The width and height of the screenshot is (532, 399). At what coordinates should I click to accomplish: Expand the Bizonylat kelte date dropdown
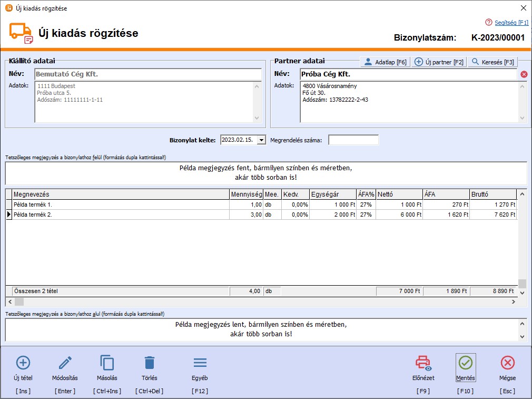coord(262,140)
